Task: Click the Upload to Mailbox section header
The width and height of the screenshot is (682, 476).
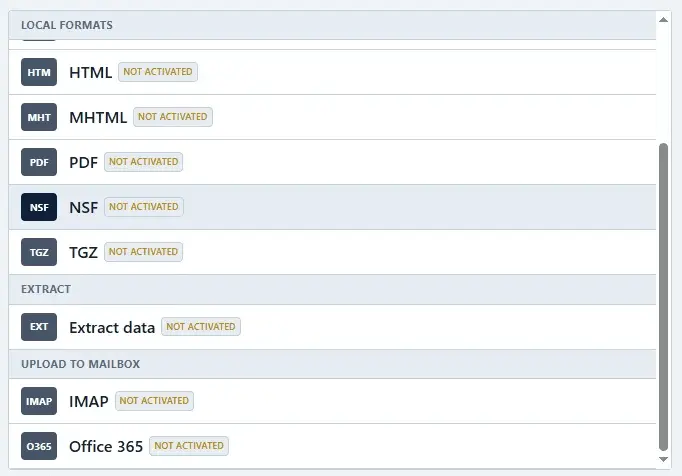Action: tap(332, 364)
